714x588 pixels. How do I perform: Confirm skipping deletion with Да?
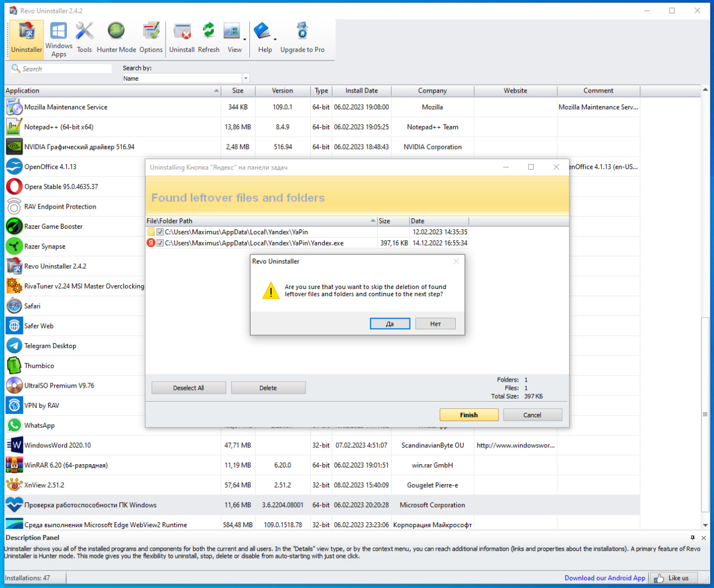coord(390,324)
